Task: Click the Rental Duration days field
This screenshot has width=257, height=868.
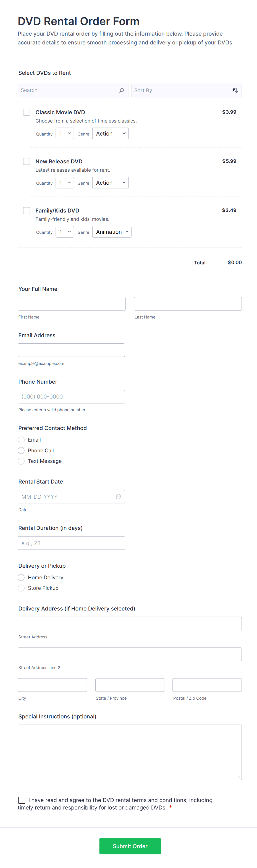Action: coord(71,543)
